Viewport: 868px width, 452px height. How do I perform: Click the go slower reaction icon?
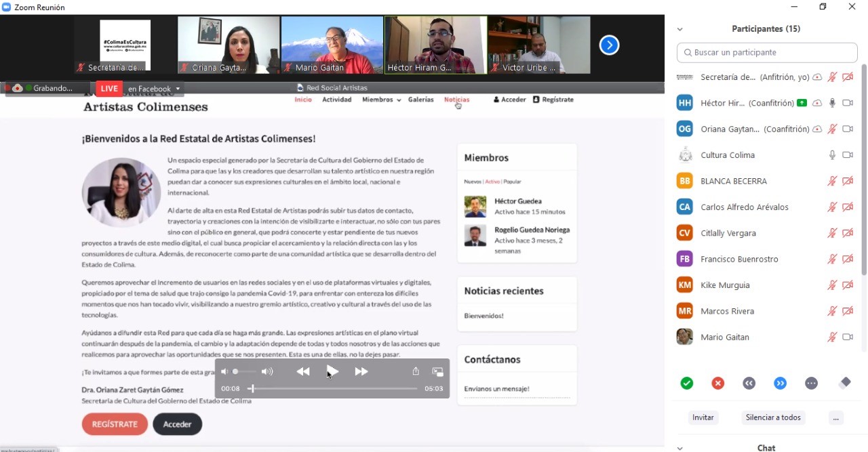point(749,383)
